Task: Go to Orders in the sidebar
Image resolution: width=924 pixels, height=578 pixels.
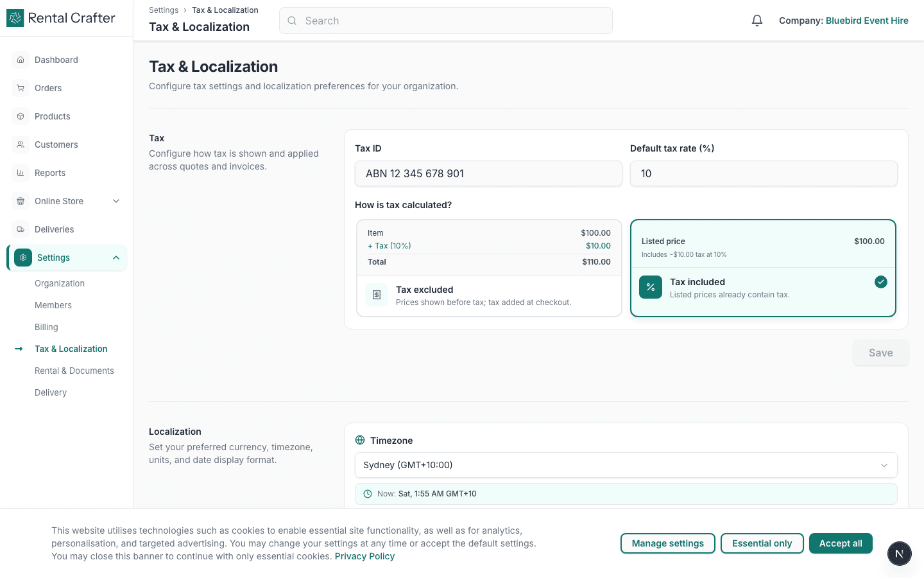Action: coord(67,88)
